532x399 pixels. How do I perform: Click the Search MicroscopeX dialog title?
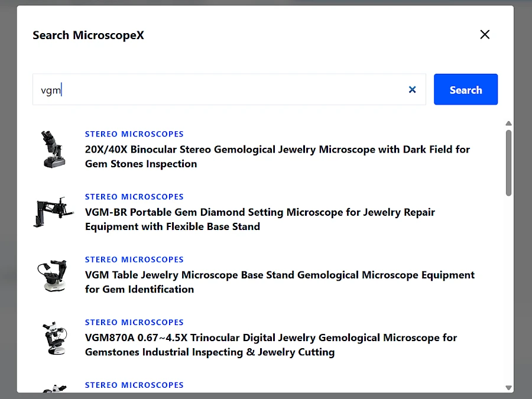(x=88, y=35)
